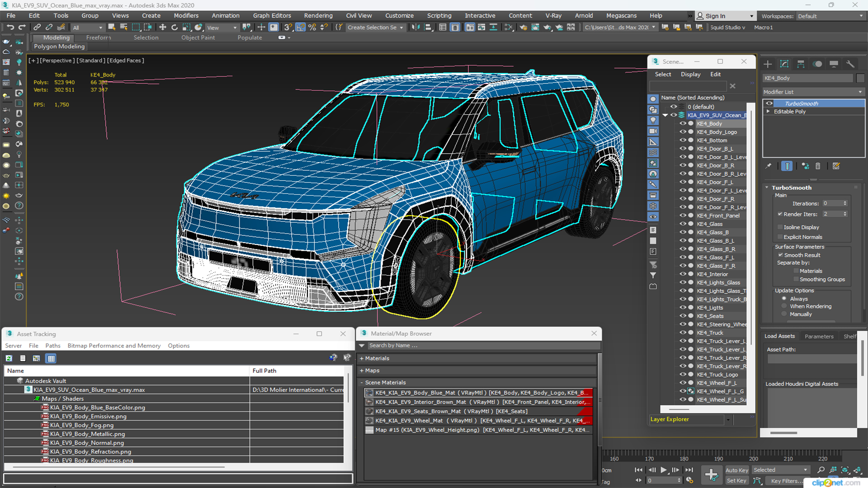
Task: Toggle the Percent Snap icon
Action: pyautogui.click(x=312, y=28)
